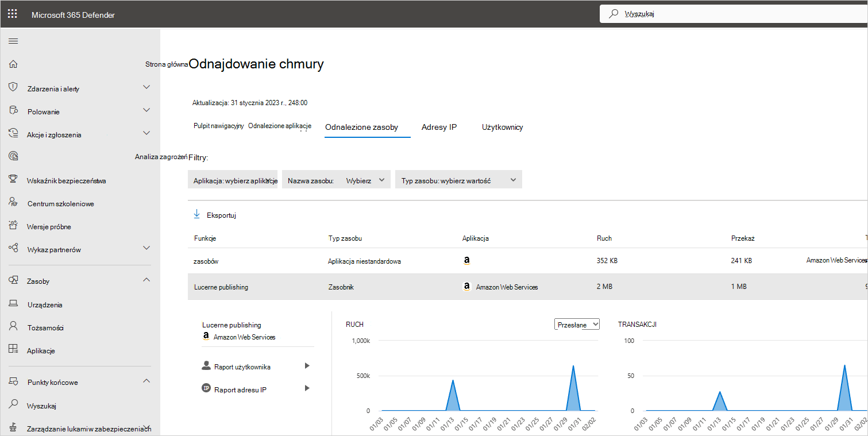Image resolution: width=868 pixels, height=436 pixels.
Task: Click the trophy icon for Wskaźnik bezpieczeństwa
Action: pos(13,179)
